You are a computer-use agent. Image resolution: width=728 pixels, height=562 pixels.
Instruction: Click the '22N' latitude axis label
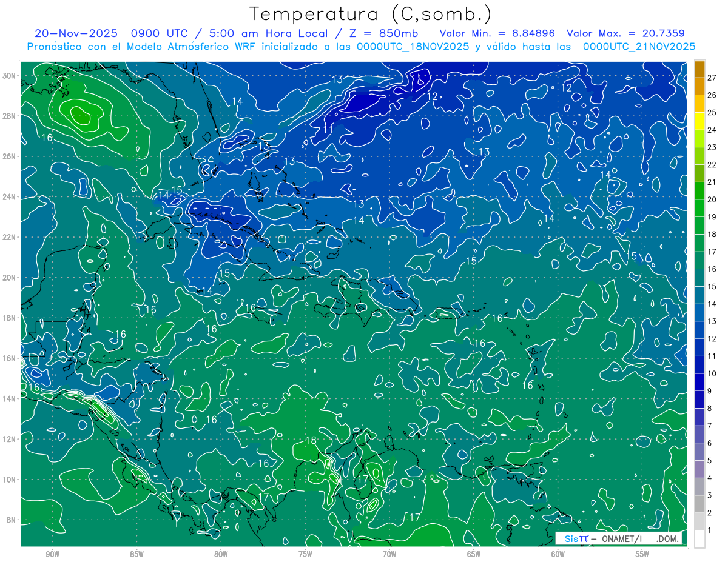[x=9, y=237]
